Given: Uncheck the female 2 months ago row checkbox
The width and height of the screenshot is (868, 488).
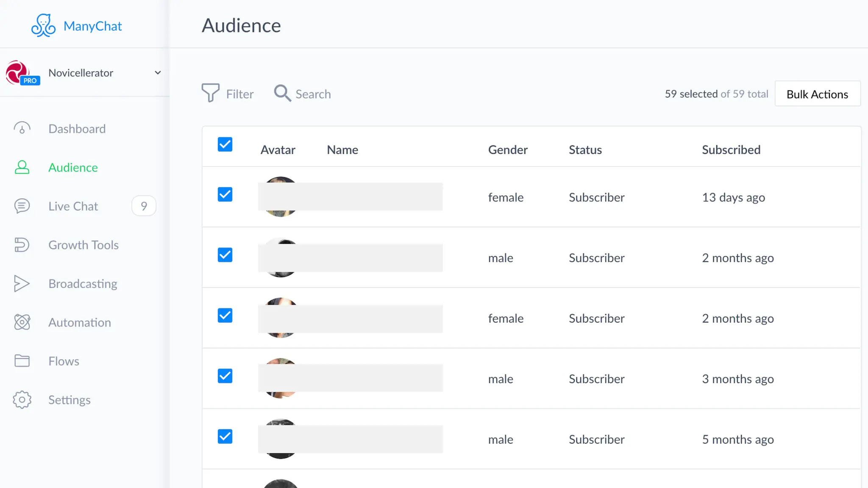Looking at the screenshot, I should tap(225, 316).
